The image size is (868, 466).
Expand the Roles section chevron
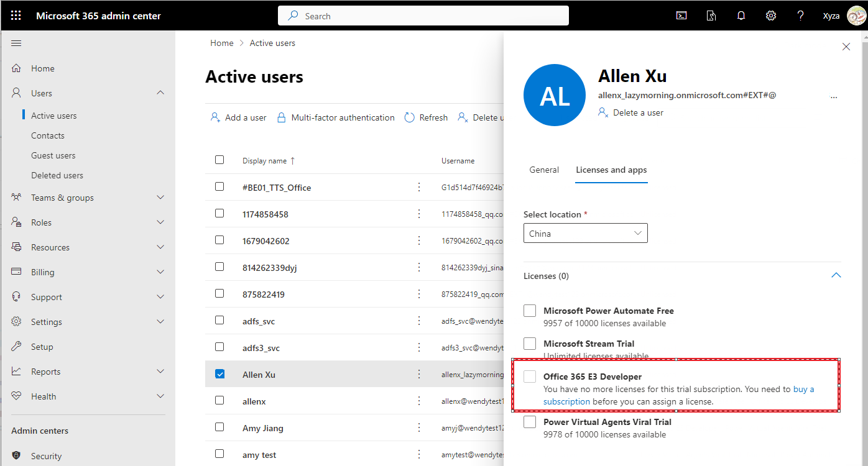coord(160,222)
